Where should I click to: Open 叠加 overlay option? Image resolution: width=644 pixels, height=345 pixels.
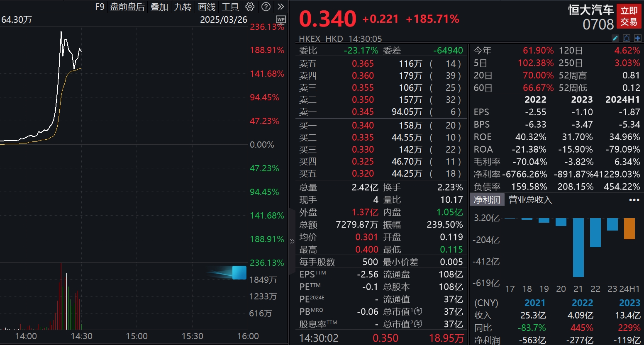tap(159, 7)
